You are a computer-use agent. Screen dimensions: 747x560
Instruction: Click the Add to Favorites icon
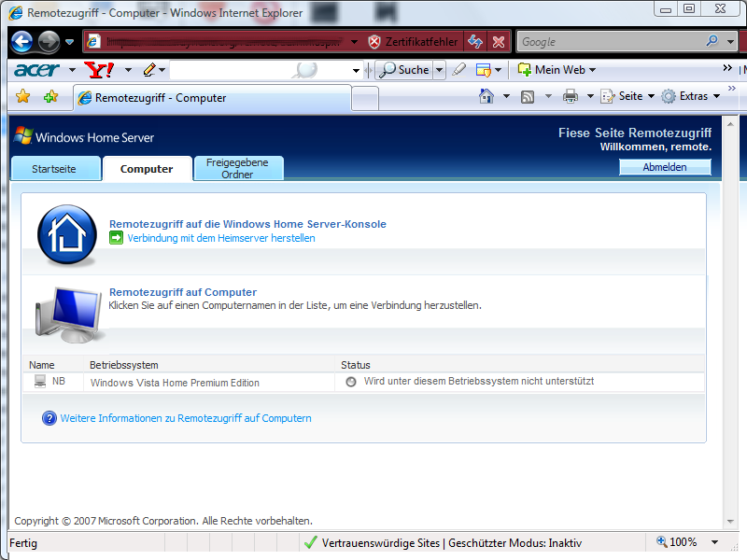click(50, 97)
